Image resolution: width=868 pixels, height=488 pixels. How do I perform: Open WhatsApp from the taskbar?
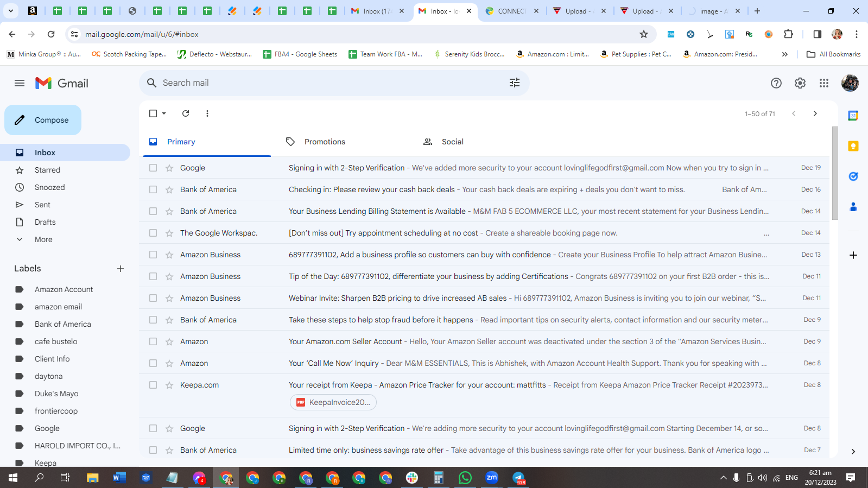tap(465, 478)
